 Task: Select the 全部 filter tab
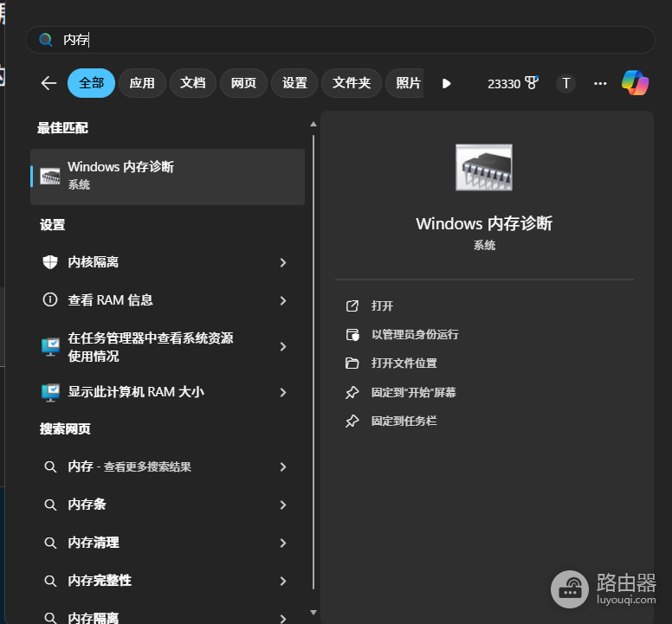point(91,83)
